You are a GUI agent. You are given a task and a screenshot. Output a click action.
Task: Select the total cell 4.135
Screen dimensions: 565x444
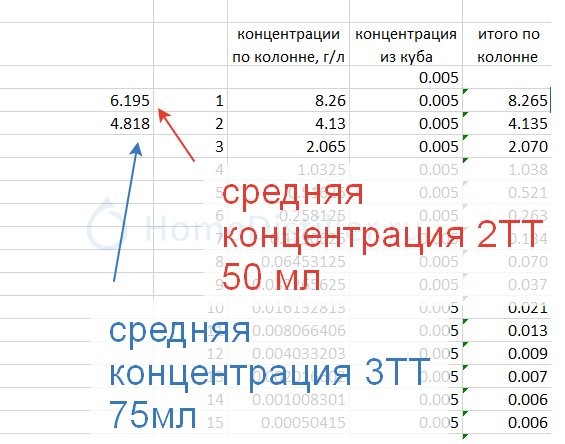[x=507, y=123]
